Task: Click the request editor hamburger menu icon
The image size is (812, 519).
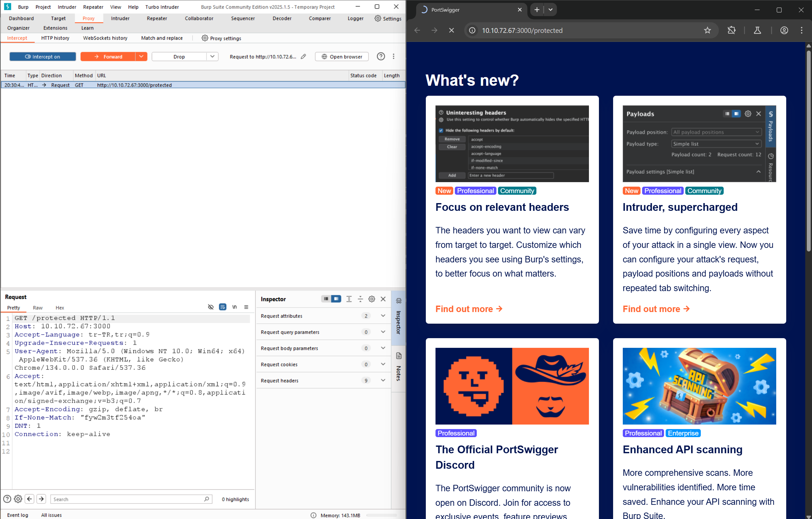Action: (246, 307)
